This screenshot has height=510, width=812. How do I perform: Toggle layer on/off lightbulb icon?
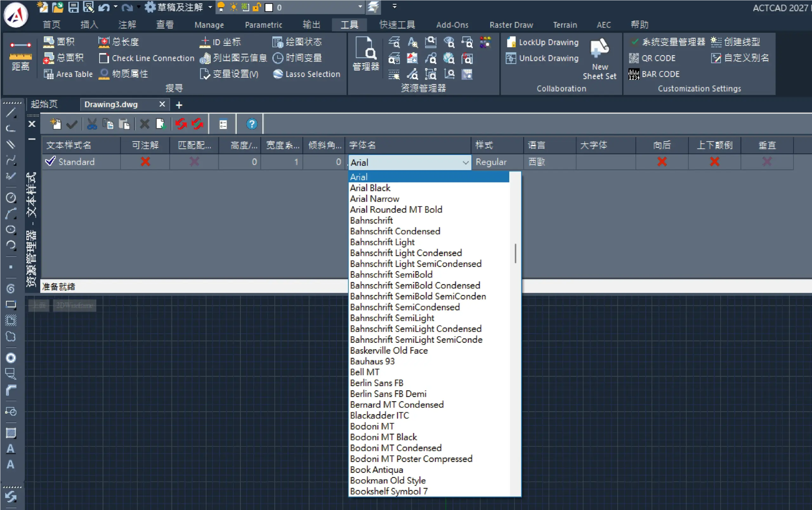(x=221, y=7)
